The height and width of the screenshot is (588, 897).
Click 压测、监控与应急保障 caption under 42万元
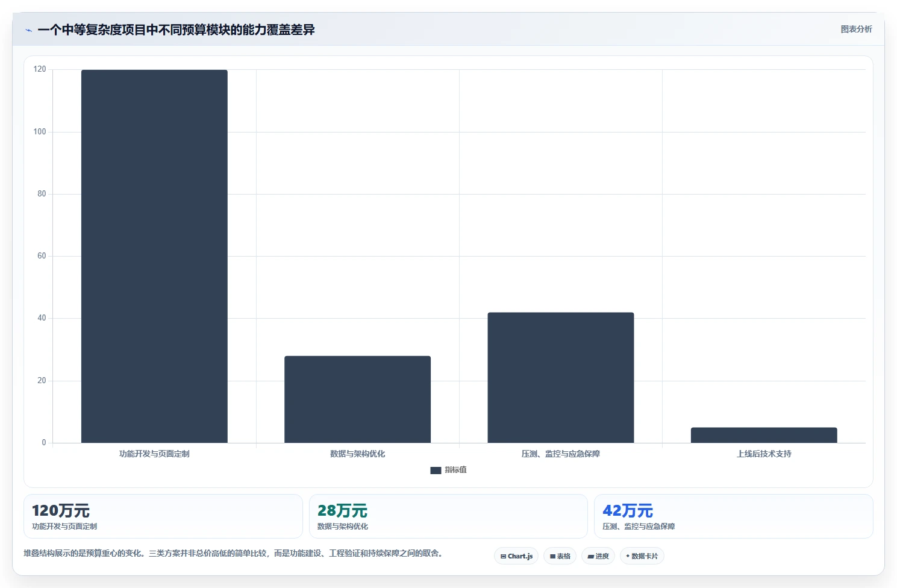[x=639, y=526]
